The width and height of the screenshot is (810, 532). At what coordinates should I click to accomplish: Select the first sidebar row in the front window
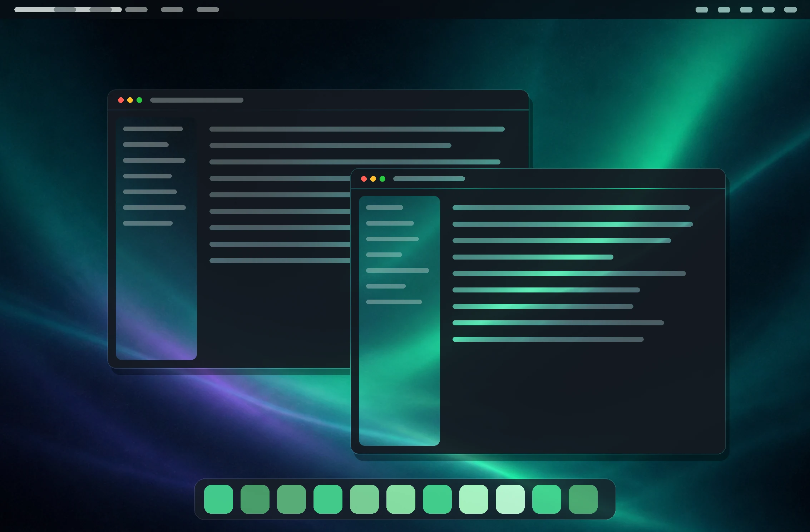coord(385,208)
